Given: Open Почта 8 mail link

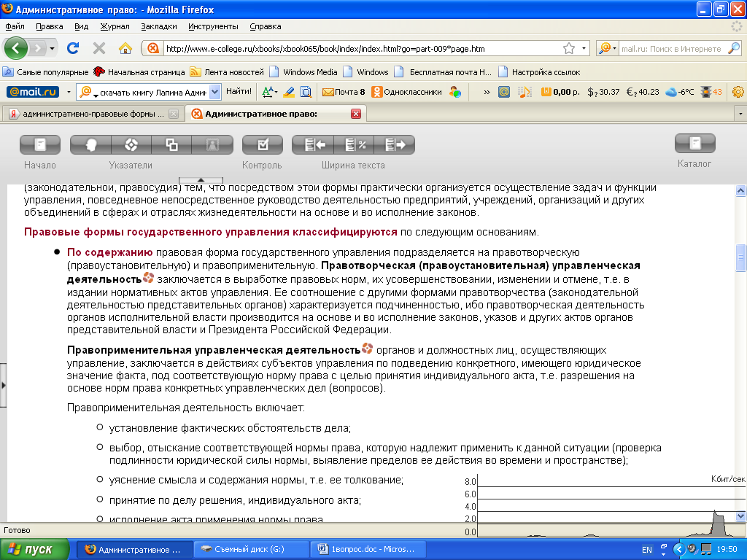Looking at the screenshot, I should point(344,92).
